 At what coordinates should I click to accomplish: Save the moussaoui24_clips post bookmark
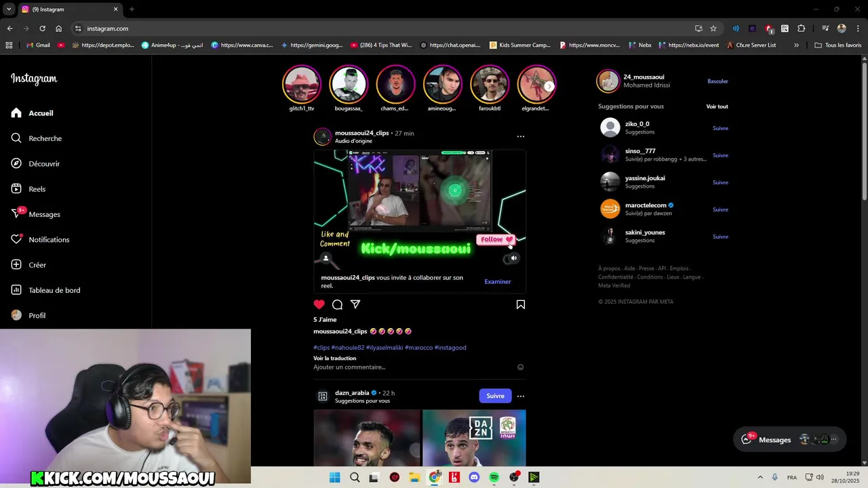coord(521,304)
